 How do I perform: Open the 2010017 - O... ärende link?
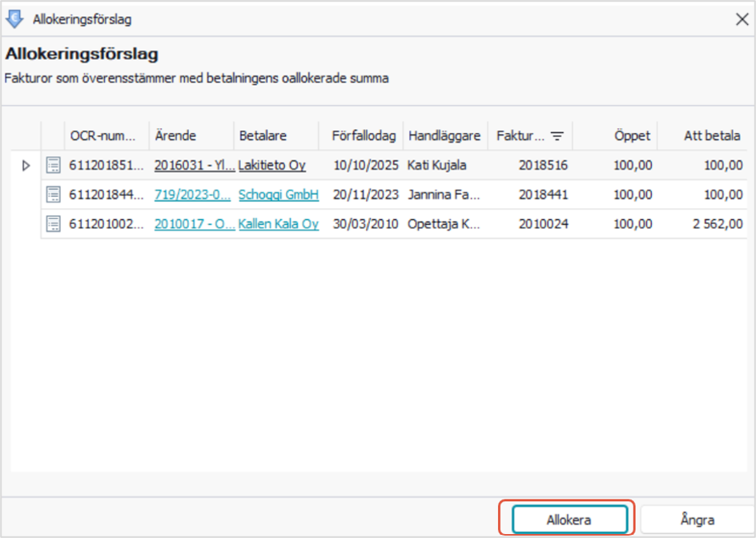click(195, 224)
